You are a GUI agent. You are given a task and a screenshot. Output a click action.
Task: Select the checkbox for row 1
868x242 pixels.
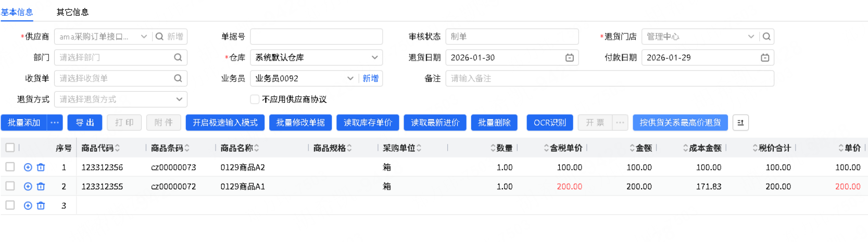[x=10, y=167]
